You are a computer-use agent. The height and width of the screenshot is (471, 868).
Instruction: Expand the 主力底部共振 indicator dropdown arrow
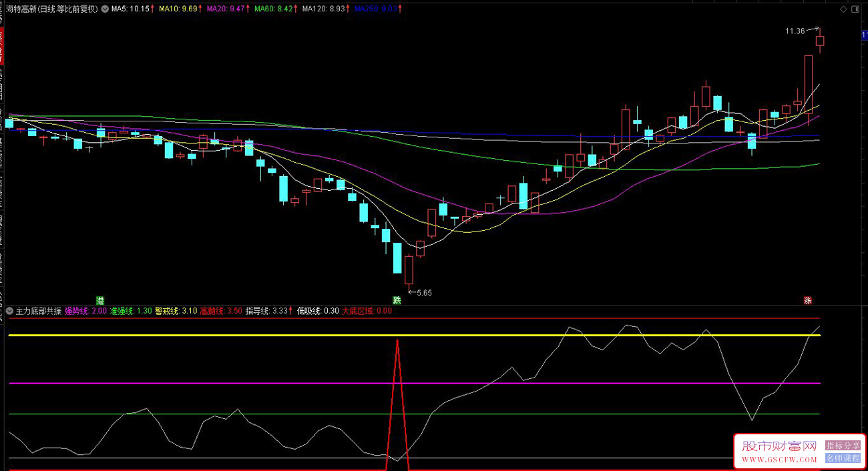point(9,311)
